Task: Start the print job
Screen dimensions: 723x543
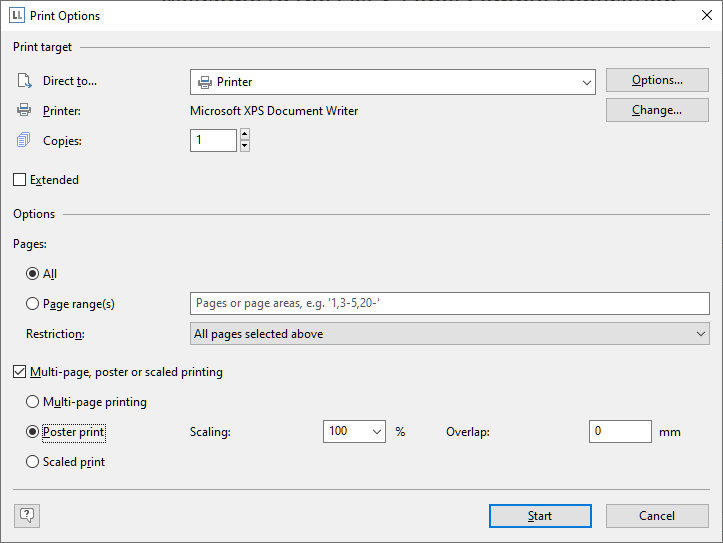Action: [x=540, y=516]
